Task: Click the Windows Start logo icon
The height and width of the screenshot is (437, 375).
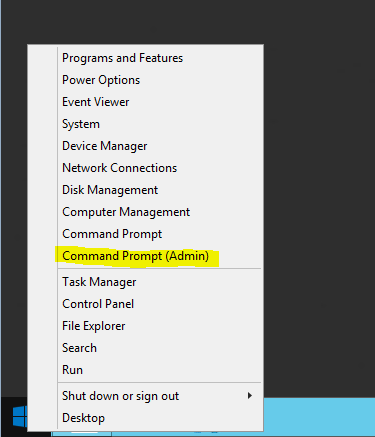Action: [20, 416]
